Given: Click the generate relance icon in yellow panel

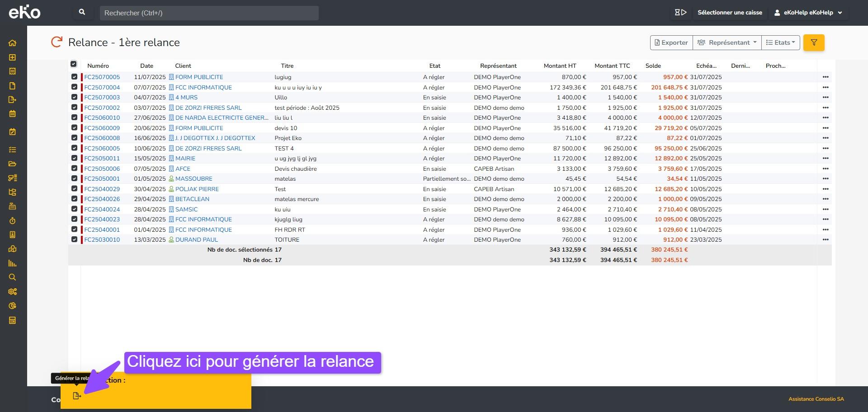Looking at the screenshot, I should (76, 396).
